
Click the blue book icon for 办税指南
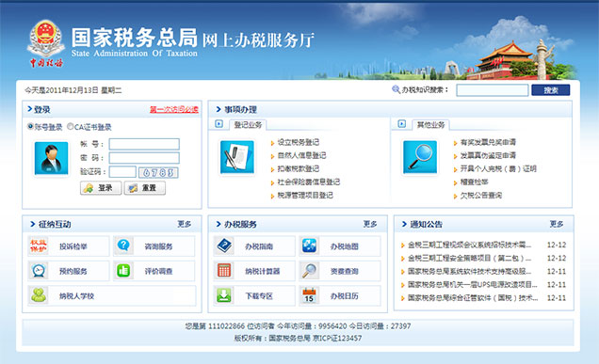coord(224,245)
